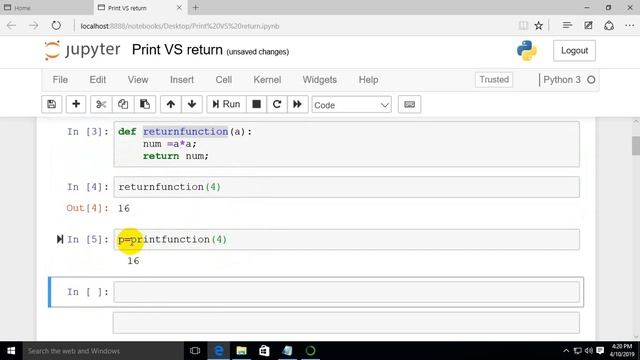Click the taskbar clock 4:20 PM
The image size is (640, 360).
click(x=622, y=351)
